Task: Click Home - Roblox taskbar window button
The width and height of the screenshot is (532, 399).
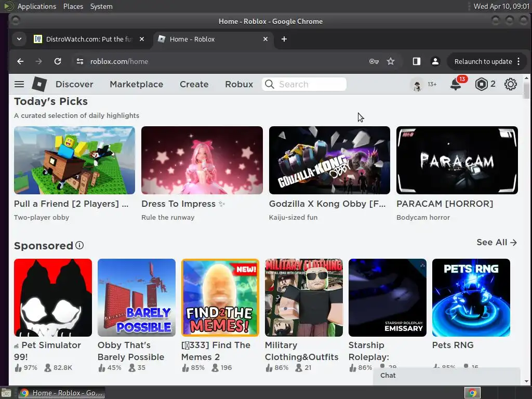Action: [61, 393]
